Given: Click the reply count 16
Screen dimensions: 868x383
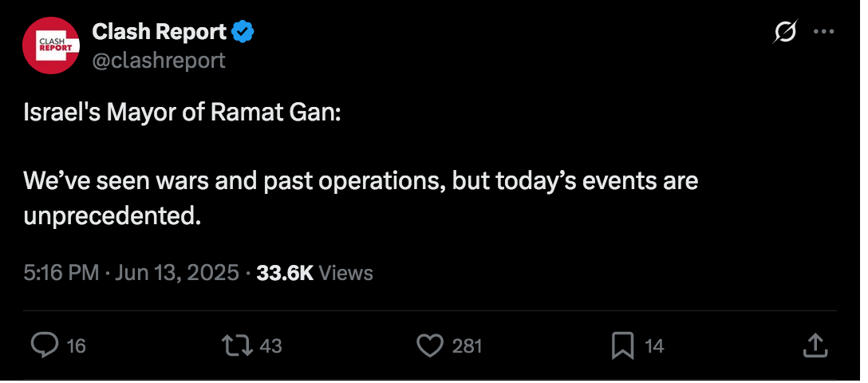Looking at the screenshot, I should (x=76, y=346).
